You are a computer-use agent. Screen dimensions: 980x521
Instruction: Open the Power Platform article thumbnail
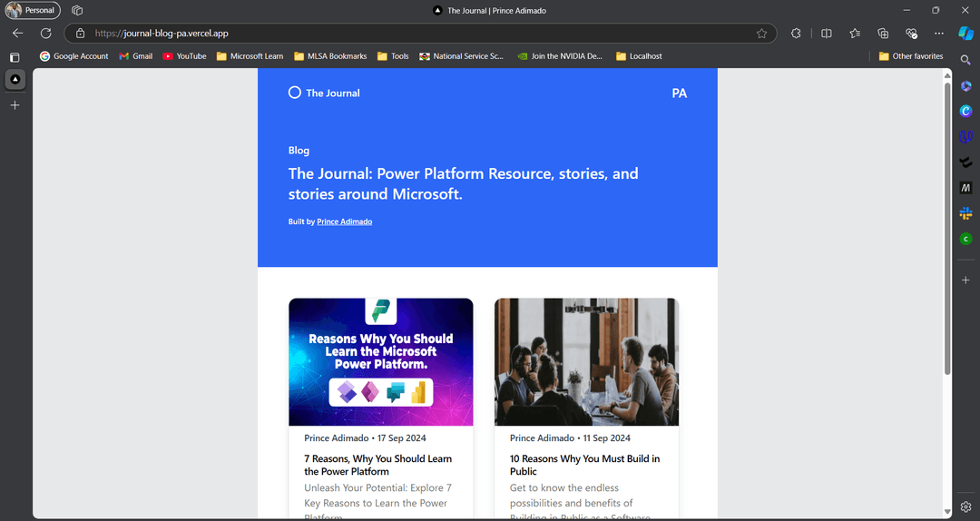(380, 362)
